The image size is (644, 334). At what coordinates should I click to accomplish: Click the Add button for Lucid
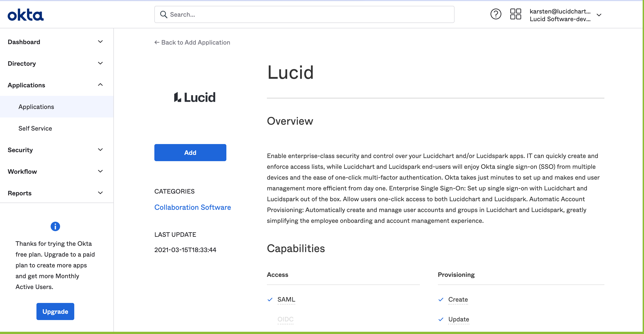pyautogui.click(x=190, y=152)
